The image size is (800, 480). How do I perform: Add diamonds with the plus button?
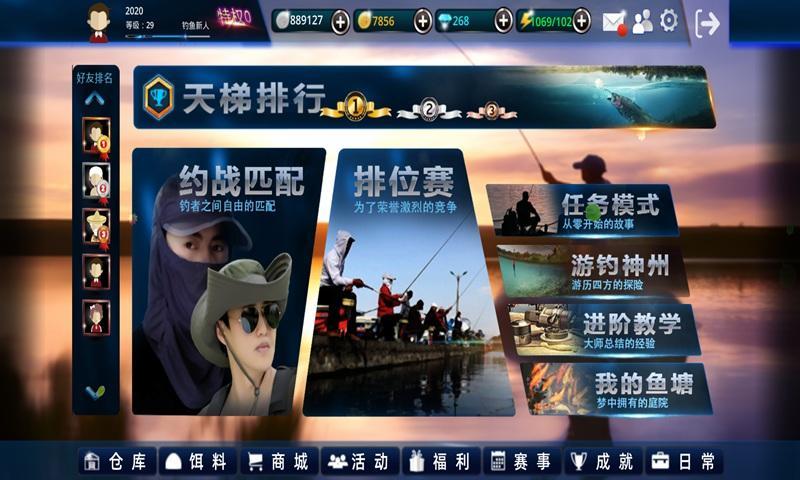tap(502, 21)
